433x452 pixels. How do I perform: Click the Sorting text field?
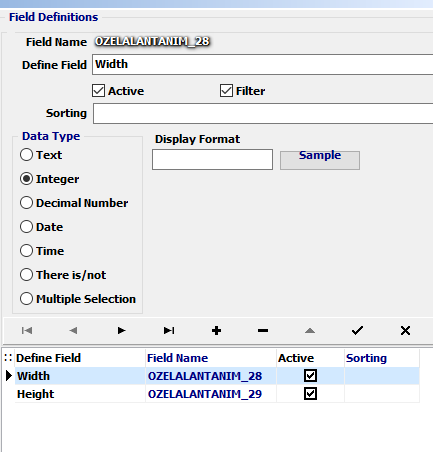pyautogui.click(x=263, y=114)
